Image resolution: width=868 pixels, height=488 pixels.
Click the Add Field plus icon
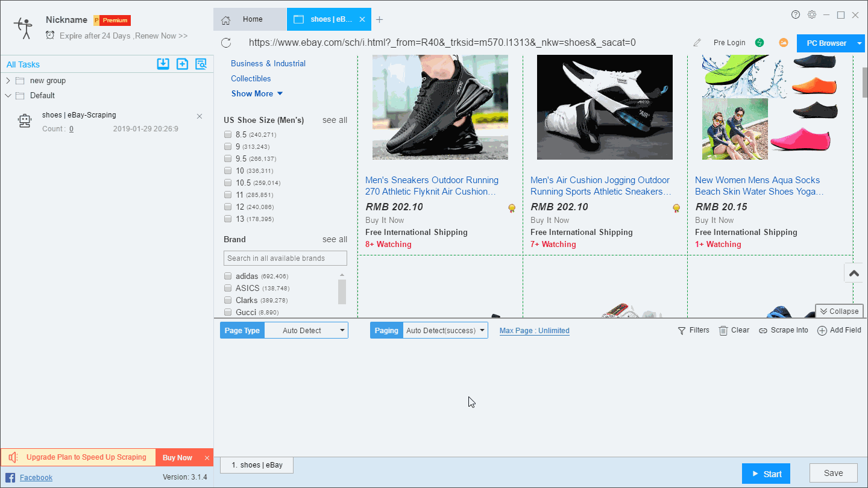coord(822,331)
